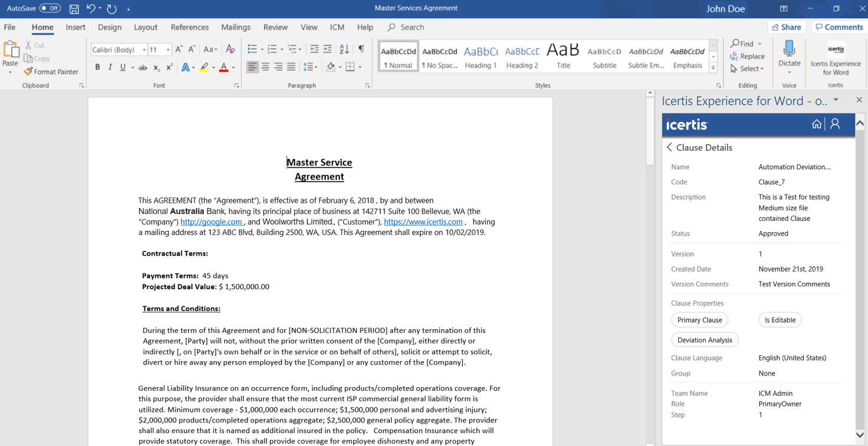The height and width of the screenshot is (446, 868).
Task: Follow the http://google.com link
Action: tap(211, 222)
